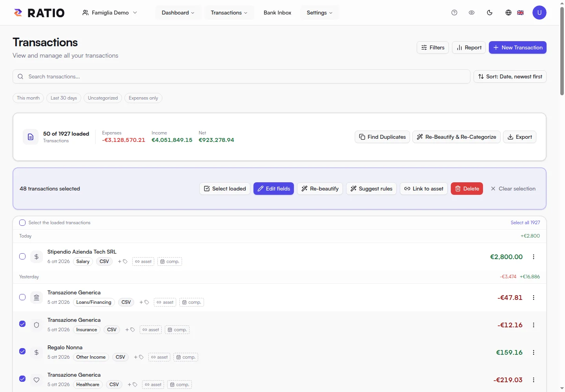Check the Loans/Financing transaction checkbox
Screen dimensions: 565x392
pos(22,297)
